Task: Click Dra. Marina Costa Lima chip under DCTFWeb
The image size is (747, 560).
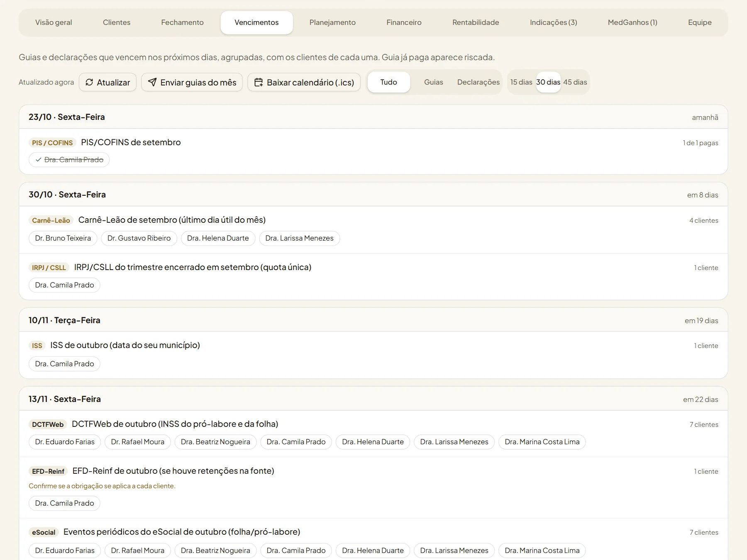Action: [542, 442]
